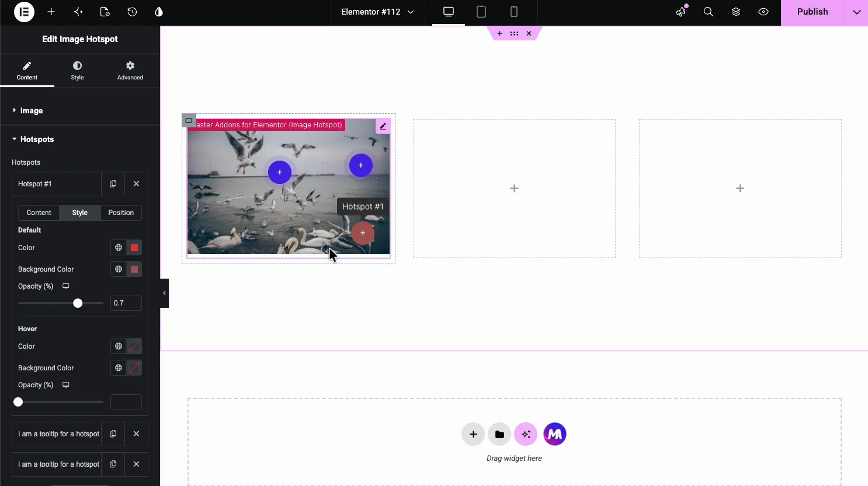Open the Default Color red swatch
868x486 pixels.
(x=134, y=248)
